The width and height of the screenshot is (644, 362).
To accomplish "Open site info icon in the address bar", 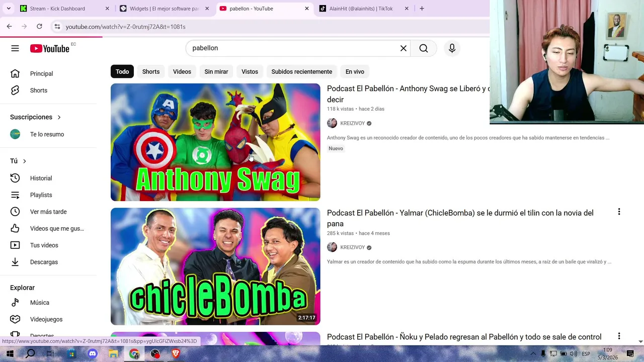I will [57, 27].
